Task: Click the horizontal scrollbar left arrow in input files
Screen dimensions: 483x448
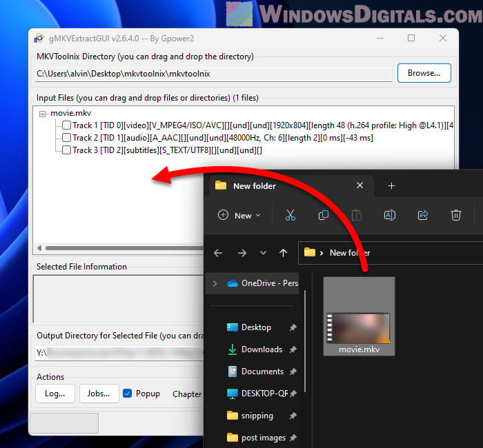Action: [x=39, y=247]
